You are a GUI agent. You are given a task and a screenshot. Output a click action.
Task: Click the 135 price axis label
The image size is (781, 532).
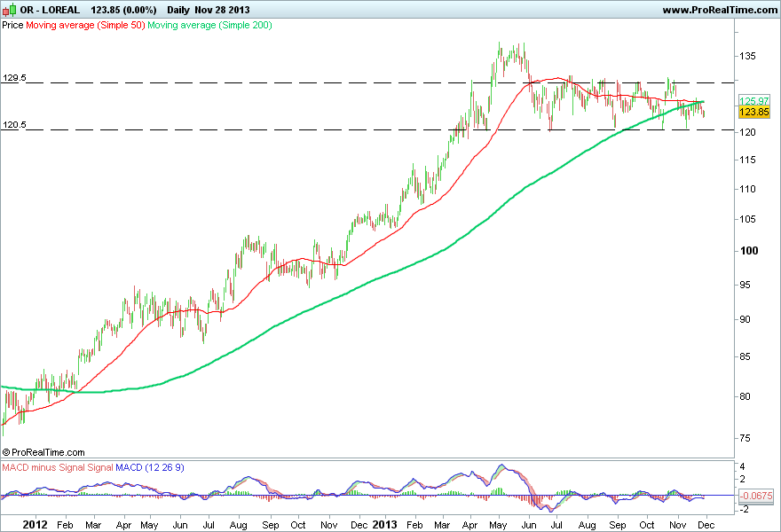click(x=747, y=56)
